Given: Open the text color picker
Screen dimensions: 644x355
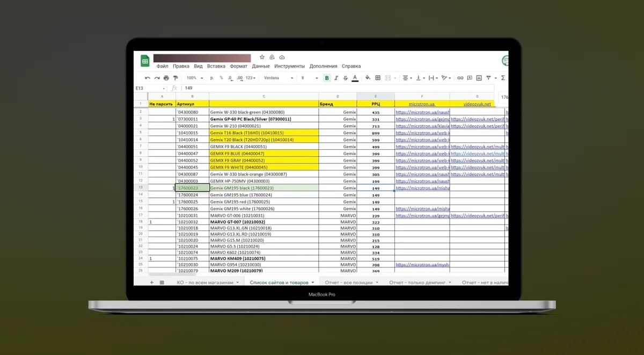Looking at the screenshot, I should coord(355,78).
